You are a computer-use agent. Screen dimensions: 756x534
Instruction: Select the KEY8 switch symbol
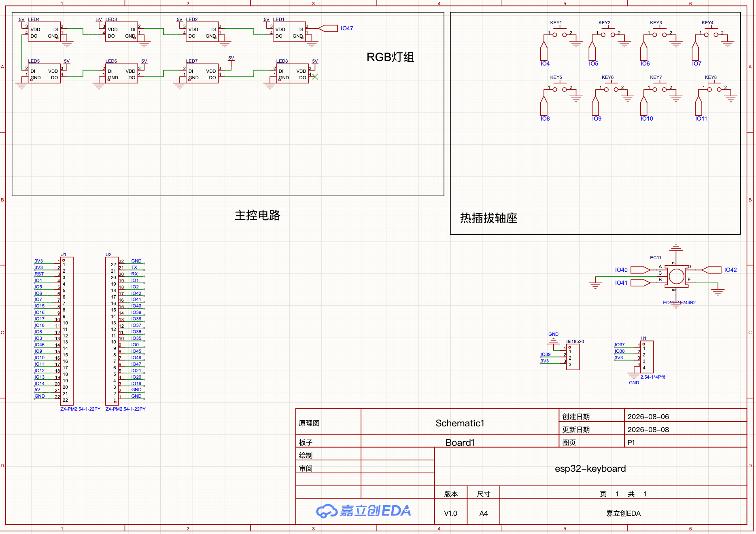714,87
